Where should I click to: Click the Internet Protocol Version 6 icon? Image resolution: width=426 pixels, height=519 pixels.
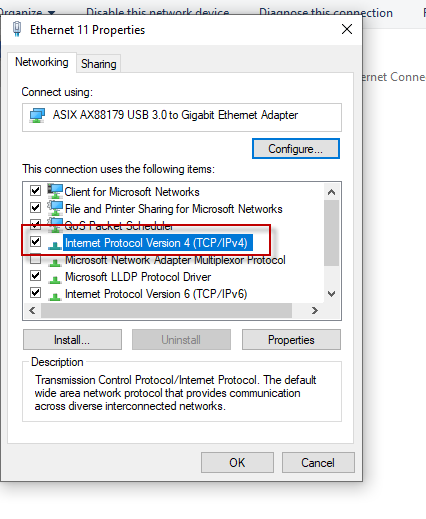pyautogui.click(x=55, y=296)
